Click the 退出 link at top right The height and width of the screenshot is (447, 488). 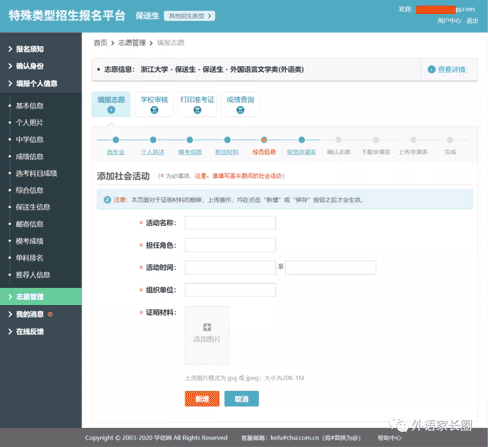click(472, 21)
